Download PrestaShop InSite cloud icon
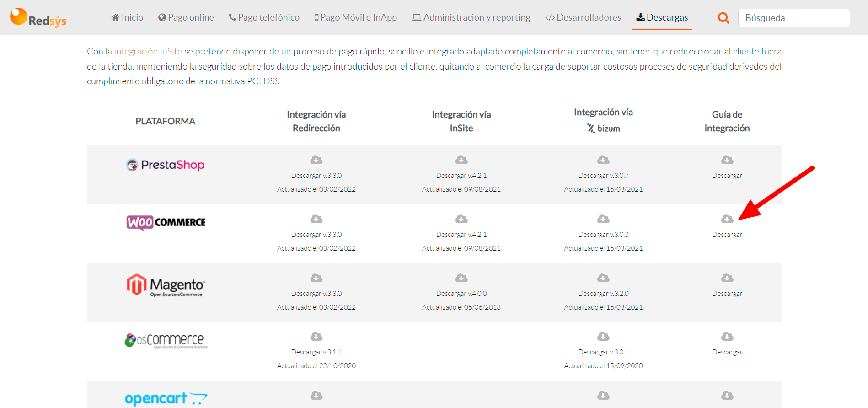The width and height of the screenshot is (868, 408). 461,160
